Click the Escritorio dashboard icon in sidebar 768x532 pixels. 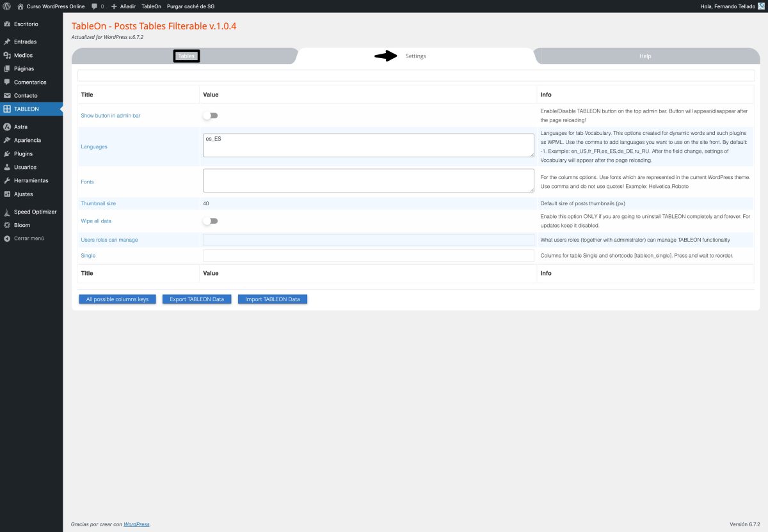click(x=7, y=24)
